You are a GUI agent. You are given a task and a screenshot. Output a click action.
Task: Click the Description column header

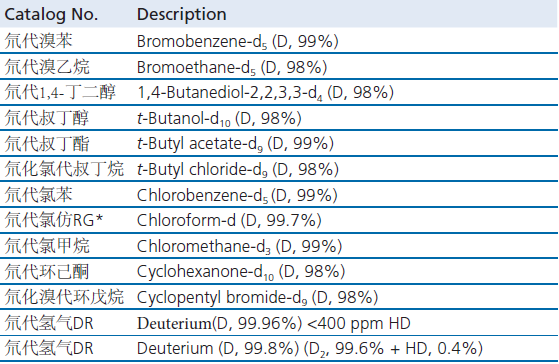click(181, 15)
